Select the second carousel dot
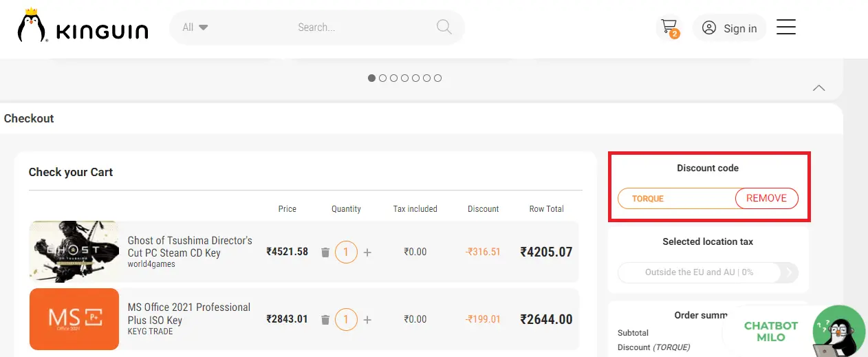Image resolution: width=868 pixels, height=357 pixels. 383,78
